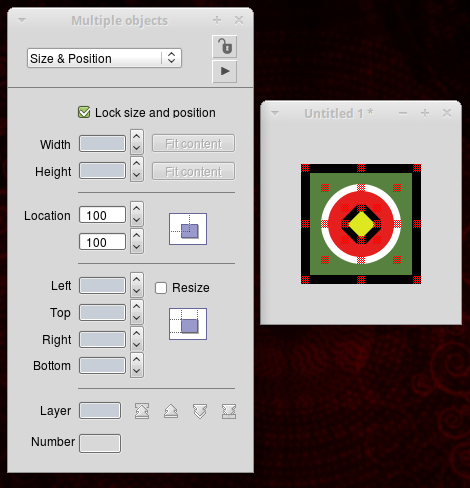Screen dimensions: 470x488
Task: Click the margins anchor diagram icon
Action: coord(188,324)
